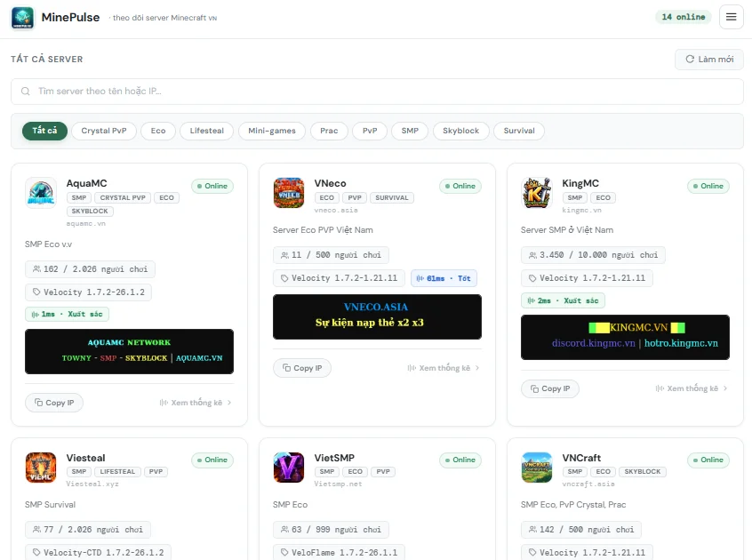
Task: Click the players icon in VNCraft card
Action: click(x=532, y=529)
